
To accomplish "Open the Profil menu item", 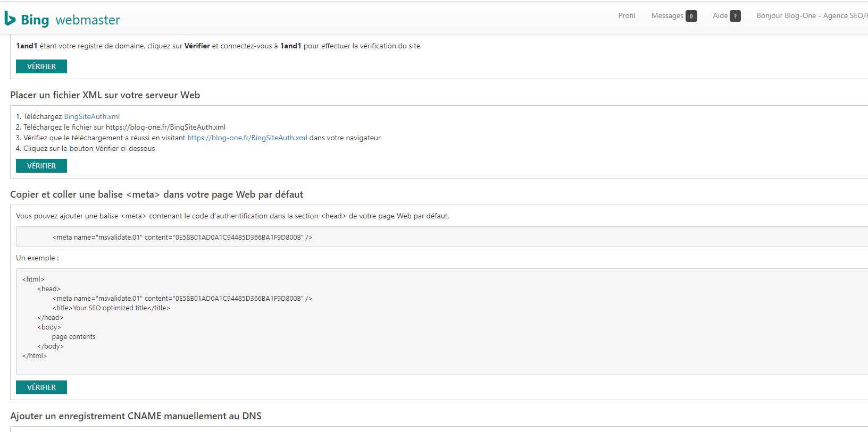I will 627,16.
